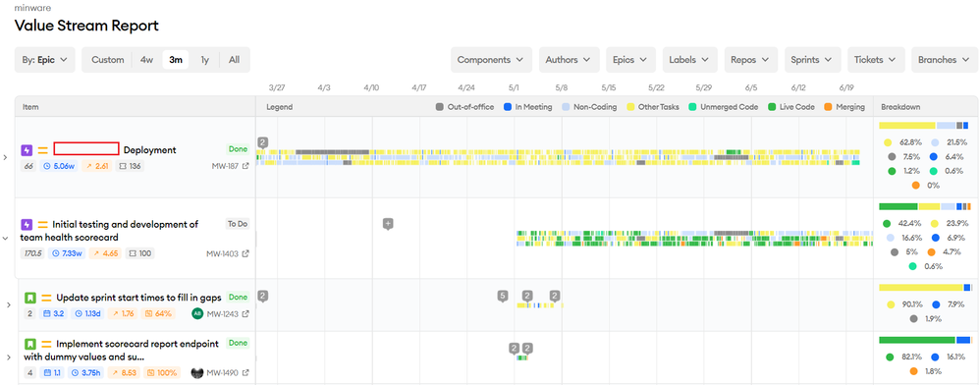Screen dimensions: 980x385
Task: Click priority icon of Deployment epic
Action: pos(42,150)
